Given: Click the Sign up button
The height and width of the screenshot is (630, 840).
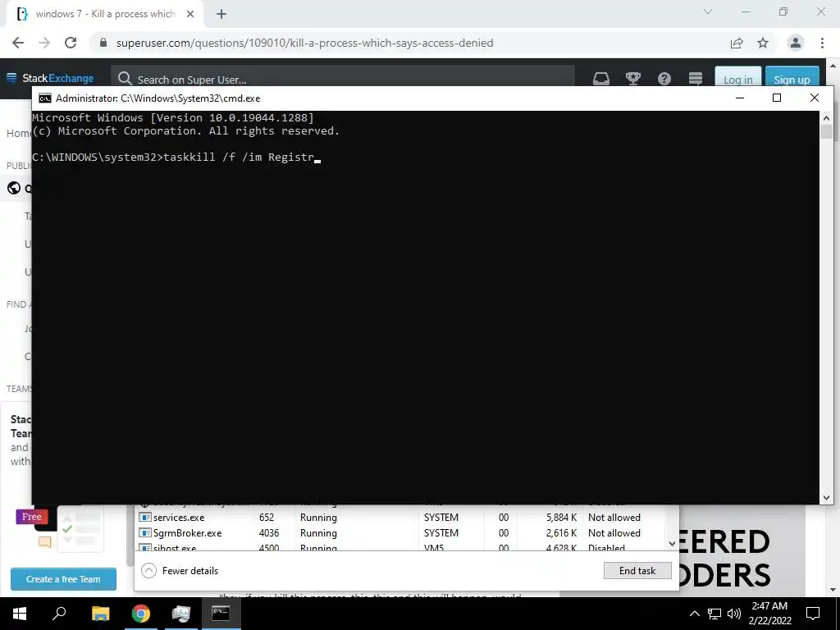Looking at the screenshot, I should point(792,78).
